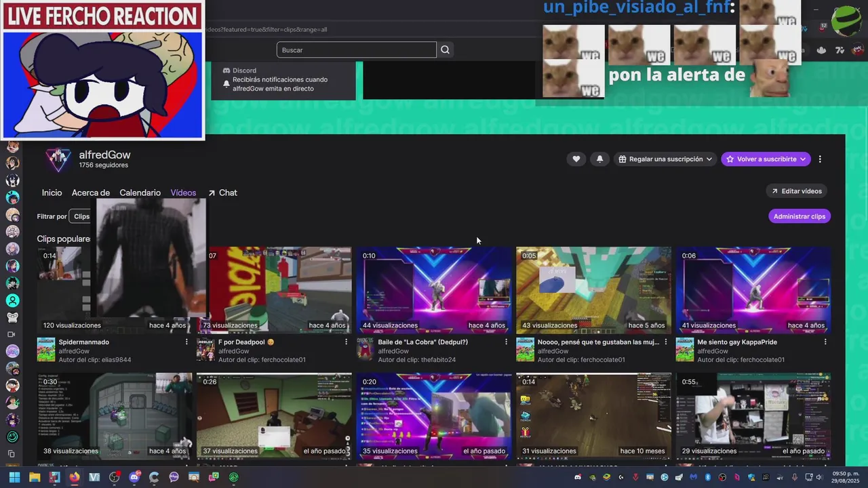Click the search magnifier icon
868x488 pixels.
click(x=445, y=49)
